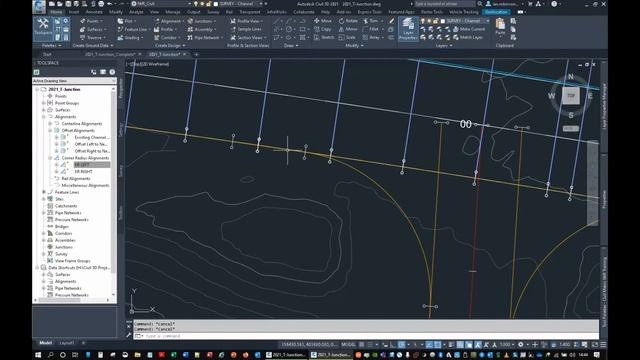The width and height of the screenshot is (640, 360).
Task: Click the Plot create button
Action: click(127, 21)
